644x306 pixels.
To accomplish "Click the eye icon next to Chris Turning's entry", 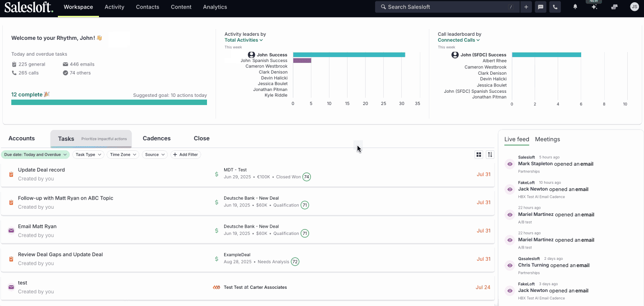I will [x=509, y=265].
